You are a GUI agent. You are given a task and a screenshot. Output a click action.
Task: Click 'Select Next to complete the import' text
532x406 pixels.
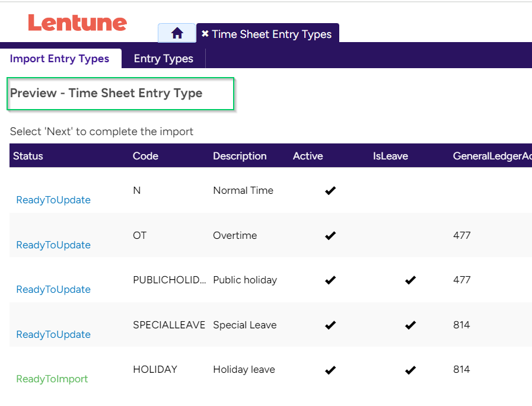101,132
